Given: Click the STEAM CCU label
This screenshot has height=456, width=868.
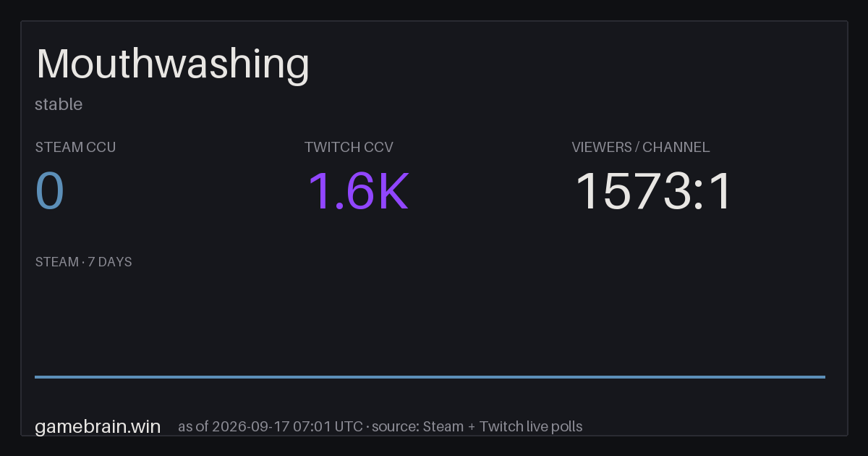Looking at the screenshot, I should tap(75, 147).
